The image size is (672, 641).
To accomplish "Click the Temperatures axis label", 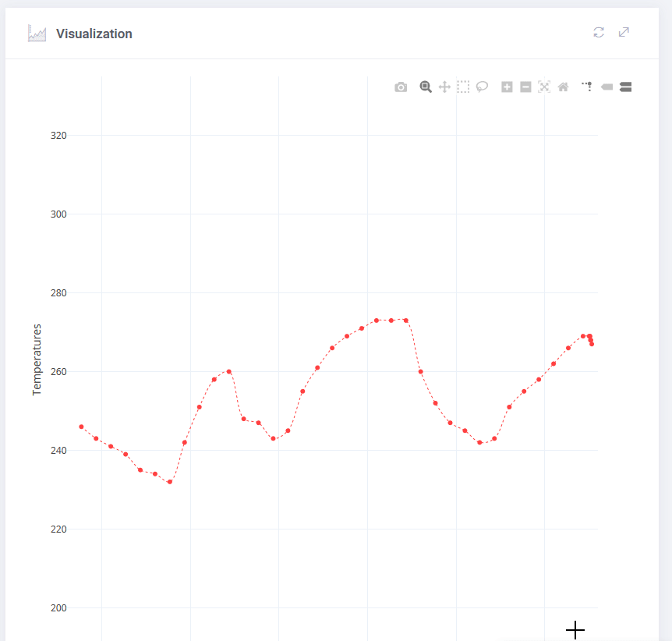I will [x=37, y=360].
